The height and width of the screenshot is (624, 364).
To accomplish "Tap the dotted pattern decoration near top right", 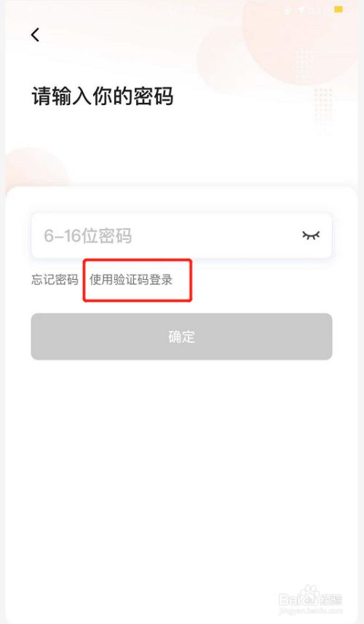I will (x=323, y=104).
